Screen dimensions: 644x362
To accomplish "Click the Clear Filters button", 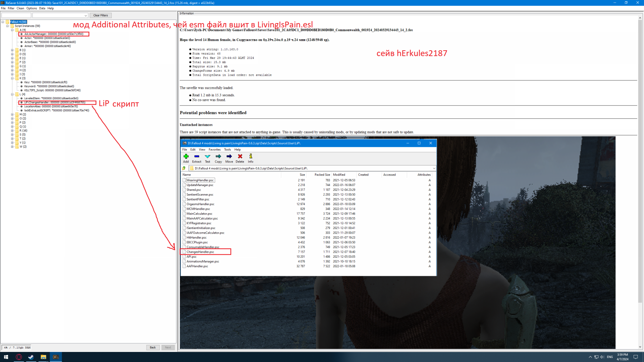I will [100, 15].
